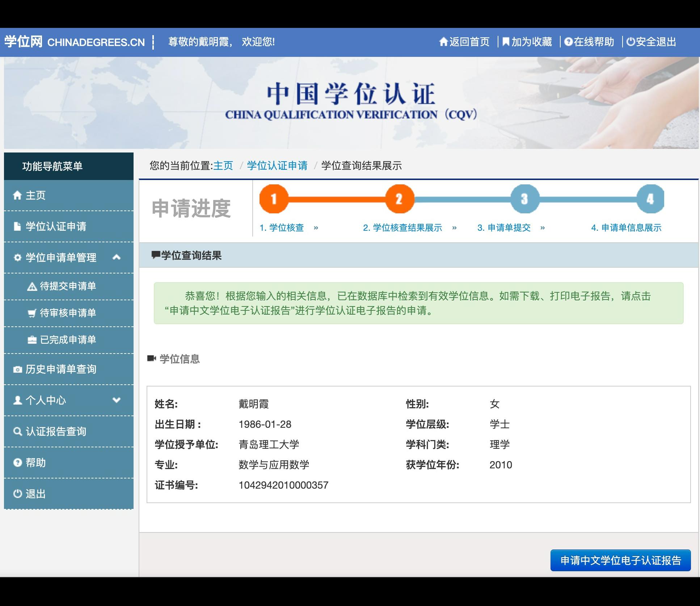The height and width of the screenshot is (606, 700).
Task: Click the briefcase icon for 已完成申请单
Action: coord(32,340)
